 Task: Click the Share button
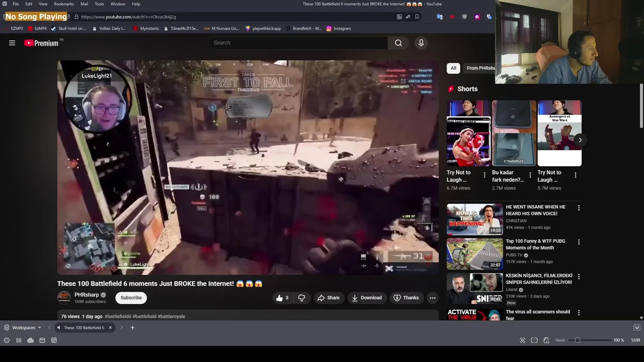(328, 298)
